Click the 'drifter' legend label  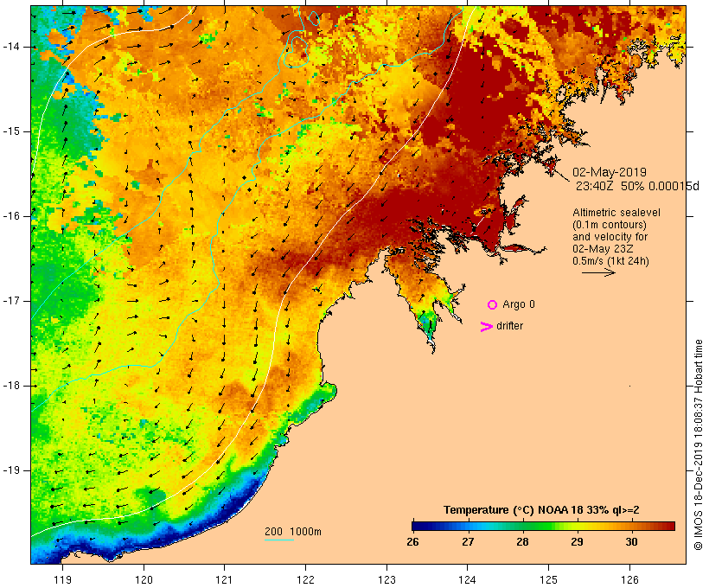(509, 326)
